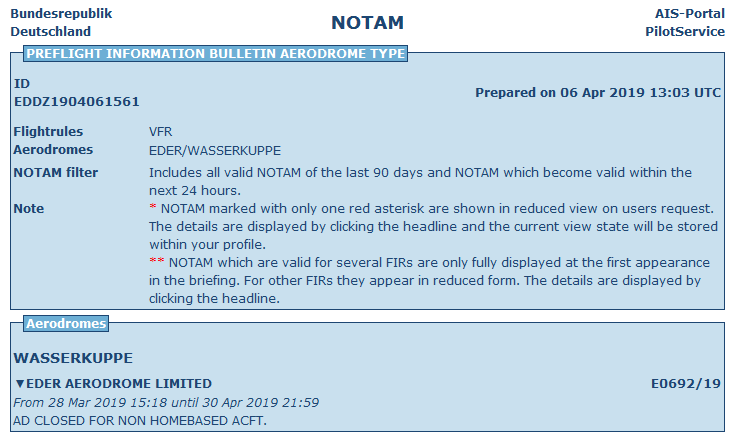Click the VFR flightrules value

160,132
